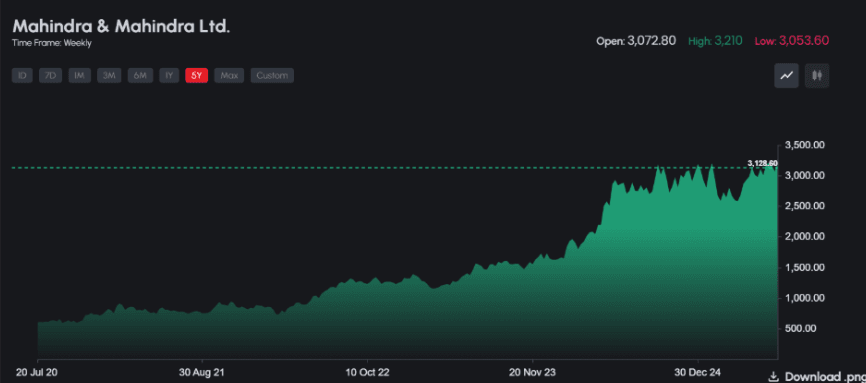Select the active 5Y time range
This screenshot has height=383, width=866.
pos(197,76)
